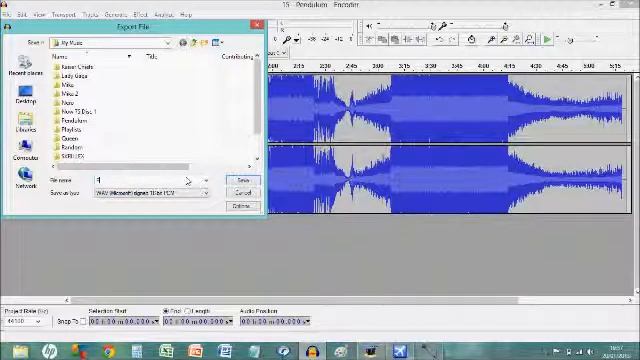Open the Edit menu
This screenshot has width=640, height=360.
pos(22,15)
